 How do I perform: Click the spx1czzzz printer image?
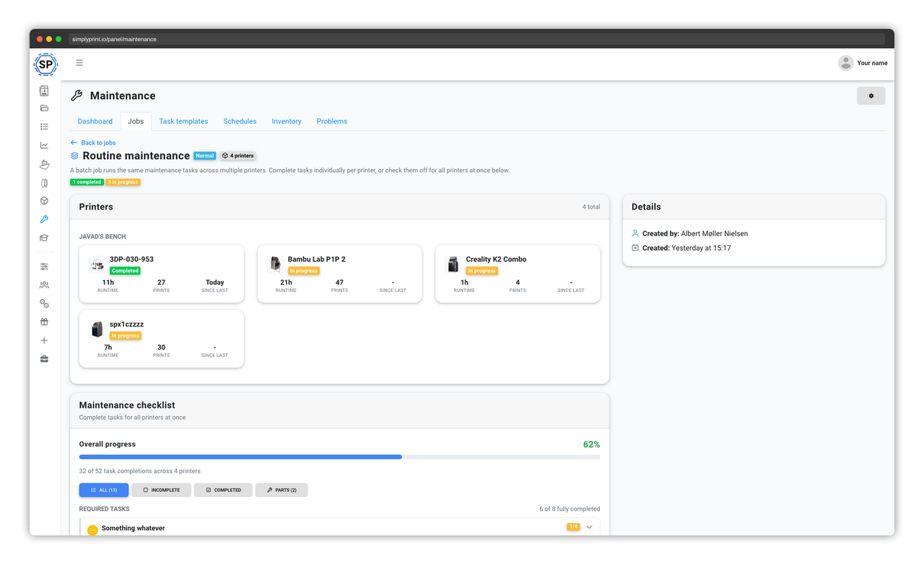(97, 329)
